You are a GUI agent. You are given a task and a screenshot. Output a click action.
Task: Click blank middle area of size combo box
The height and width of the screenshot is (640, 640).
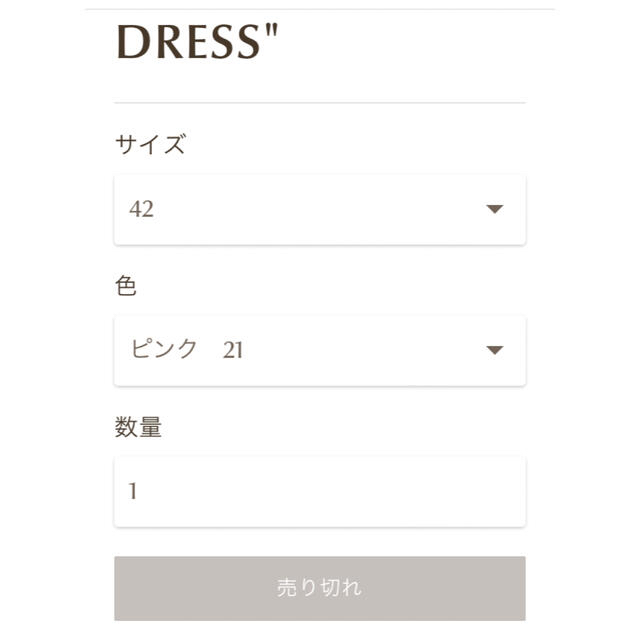pyautogui.click(x=318, y=210)
